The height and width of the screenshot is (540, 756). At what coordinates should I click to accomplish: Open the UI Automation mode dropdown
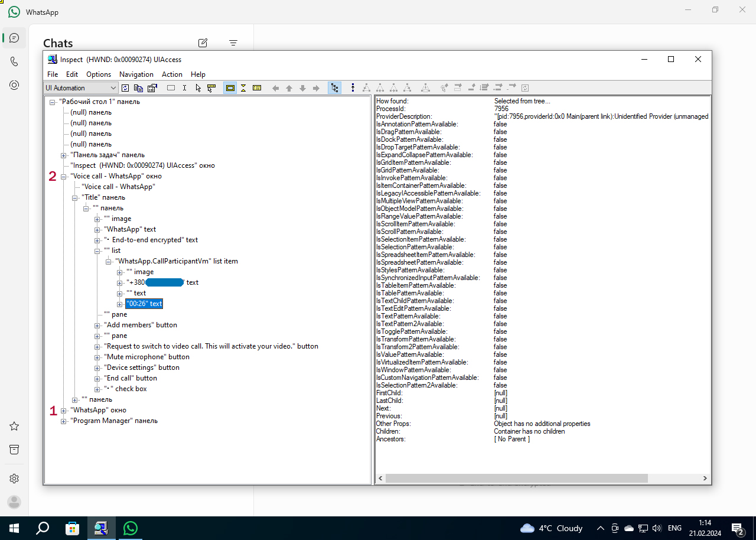tap(113, 88)
